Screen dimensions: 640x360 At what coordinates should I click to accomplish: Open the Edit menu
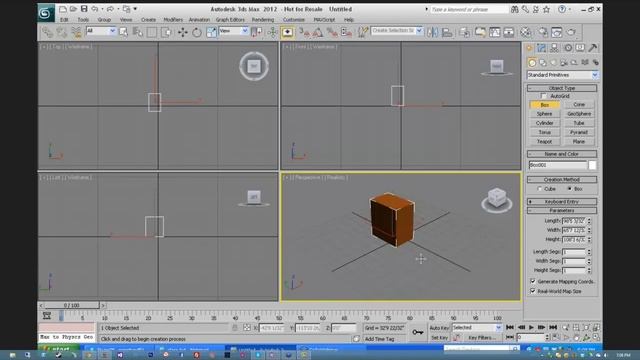click(x=64, y=20)
